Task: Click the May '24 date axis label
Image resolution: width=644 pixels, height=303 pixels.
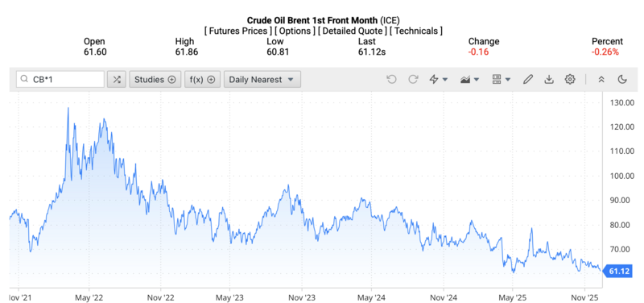Action: [x=371, y=297]
